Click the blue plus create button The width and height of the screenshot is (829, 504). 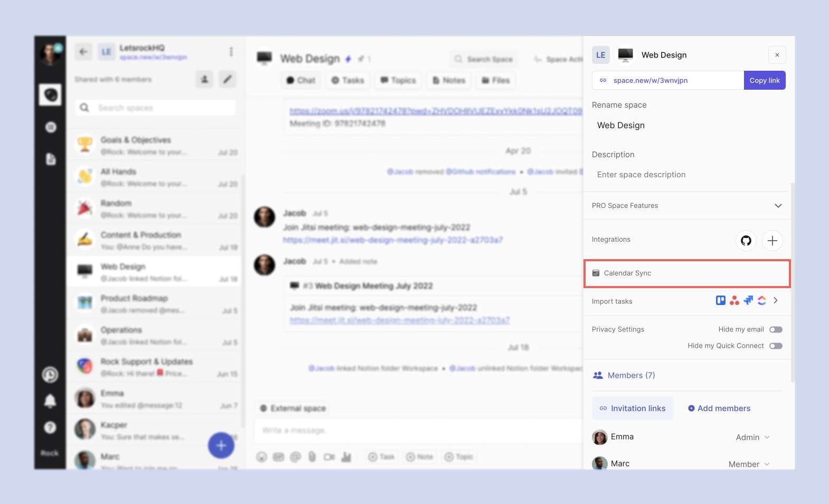221,445
